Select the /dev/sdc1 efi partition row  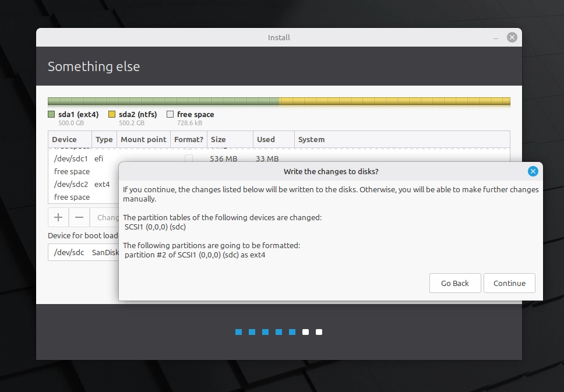[x=70, y=158]
